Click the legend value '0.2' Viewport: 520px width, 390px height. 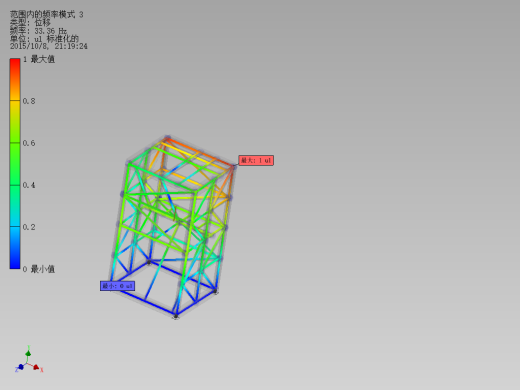coord(29,227)
